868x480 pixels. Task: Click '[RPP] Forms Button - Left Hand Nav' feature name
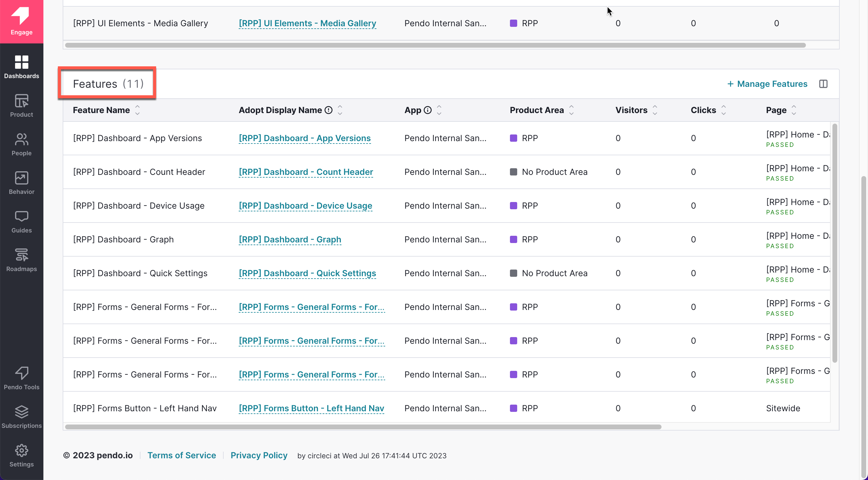[145, 408]
